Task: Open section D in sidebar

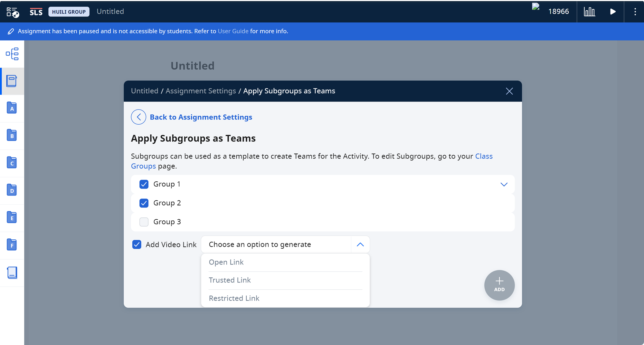Action: coord(12,190)
